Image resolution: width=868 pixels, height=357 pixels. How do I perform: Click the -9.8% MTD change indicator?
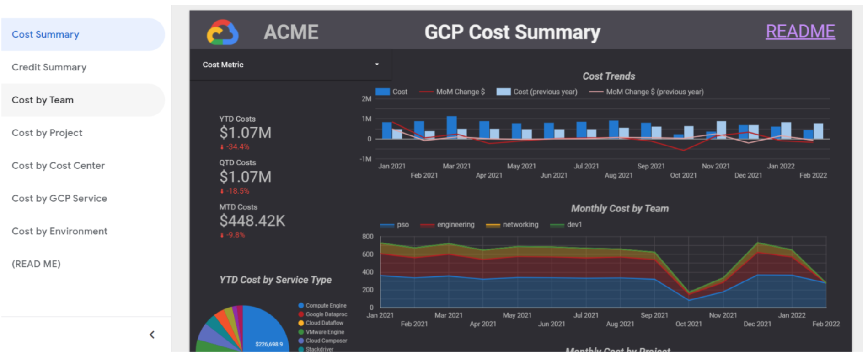point(232,235)
